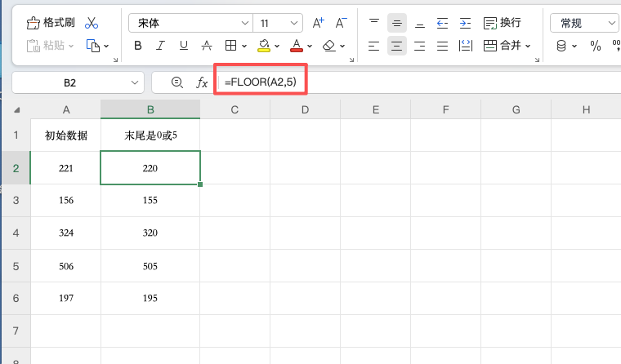This screenshot has width=621, height=364.
Task: Expand the font size 11 dropdown
Action: click(x=294, y=24)
